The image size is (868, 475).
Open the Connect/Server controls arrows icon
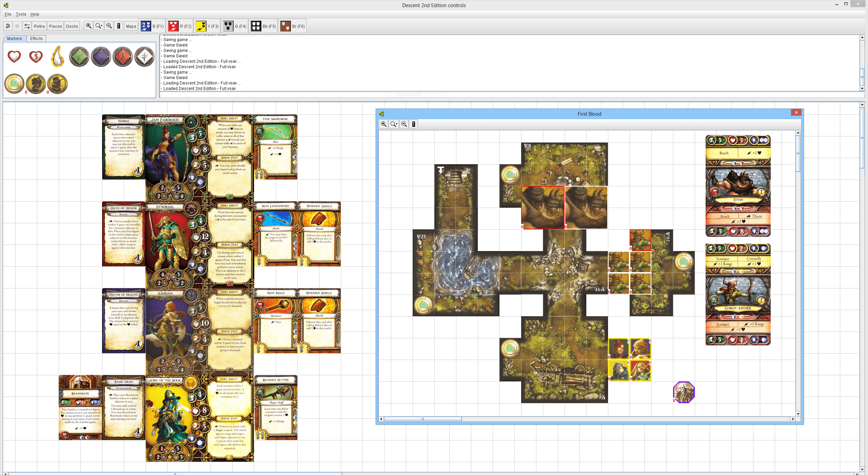point(27,26)
